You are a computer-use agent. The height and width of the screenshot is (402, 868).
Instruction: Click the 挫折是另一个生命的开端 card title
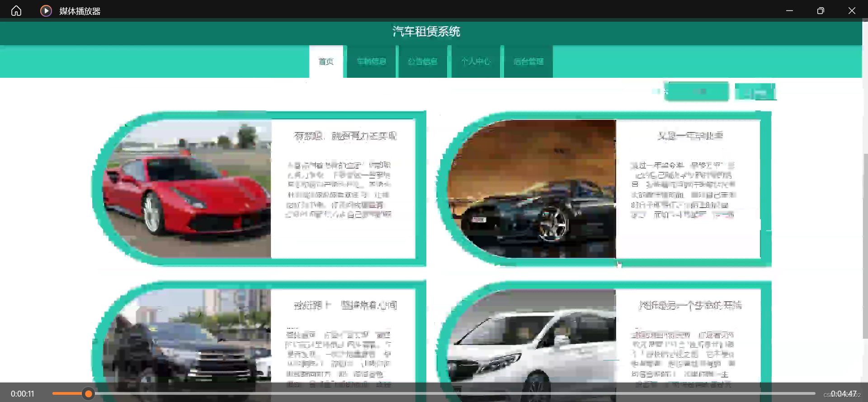coord(690,305)
